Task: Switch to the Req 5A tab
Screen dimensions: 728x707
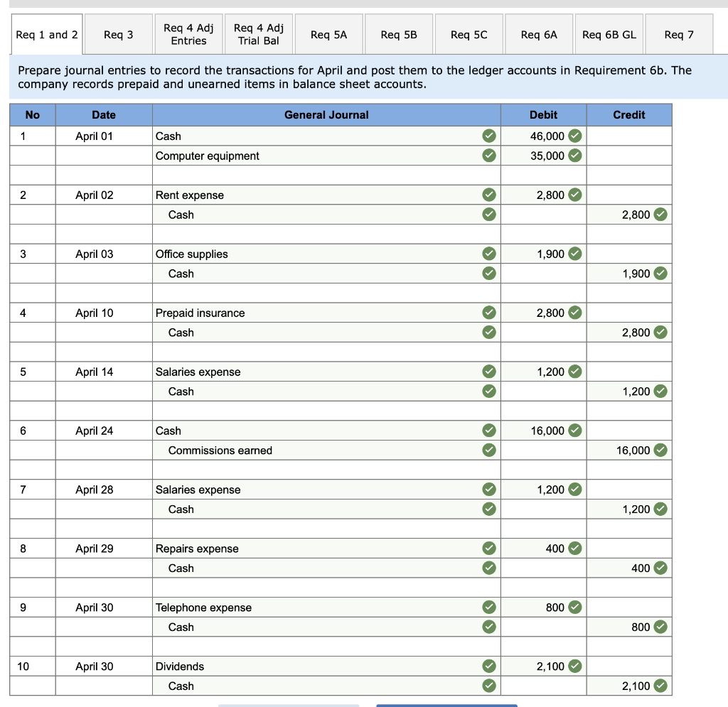Action: (328, 34)
